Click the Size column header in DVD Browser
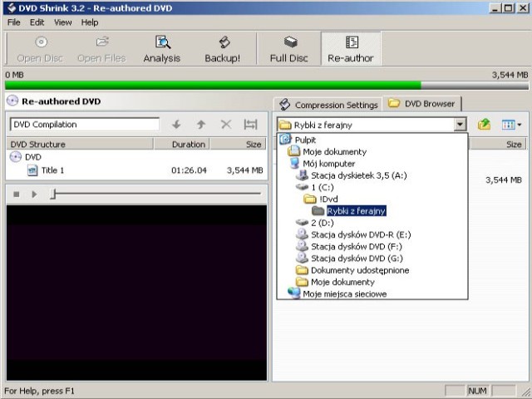 pyautogui.click(x=498, y=144)
